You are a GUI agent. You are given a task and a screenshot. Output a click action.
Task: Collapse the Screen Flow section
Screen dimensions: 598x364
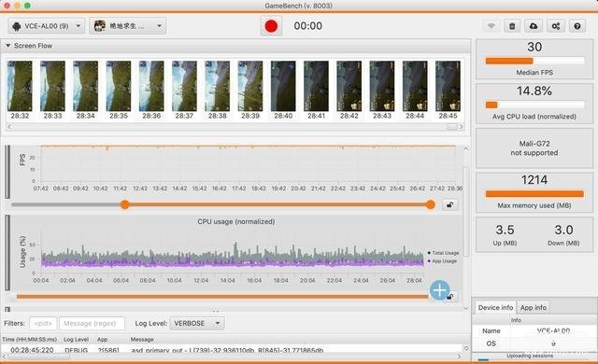click(8, 46)
